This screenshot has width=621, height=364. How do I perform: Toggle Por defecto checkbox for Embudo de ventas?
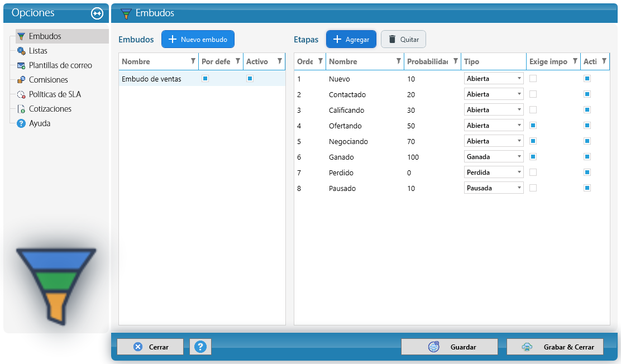(x=205, y=78)
